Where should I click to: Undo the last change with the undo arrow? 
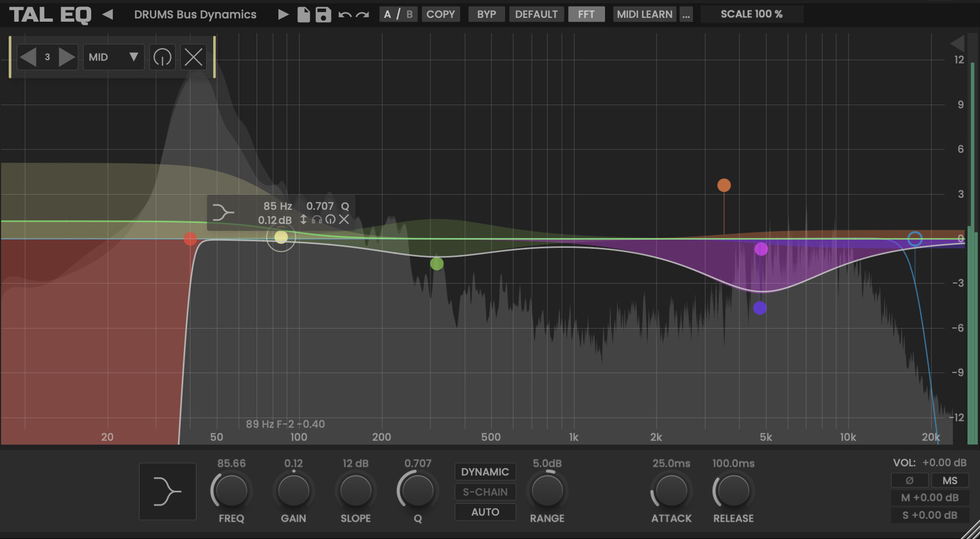[345, 15]
